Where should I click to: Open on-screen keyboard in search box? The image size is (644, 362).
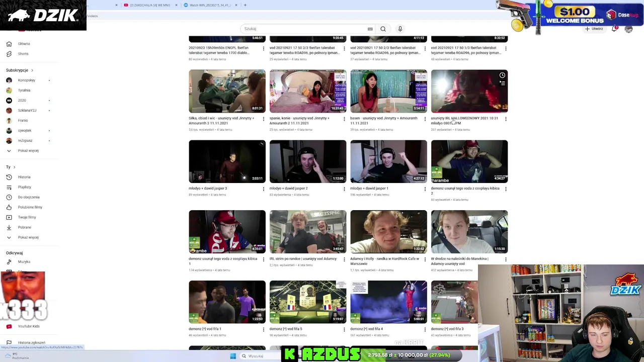(370, 29)
